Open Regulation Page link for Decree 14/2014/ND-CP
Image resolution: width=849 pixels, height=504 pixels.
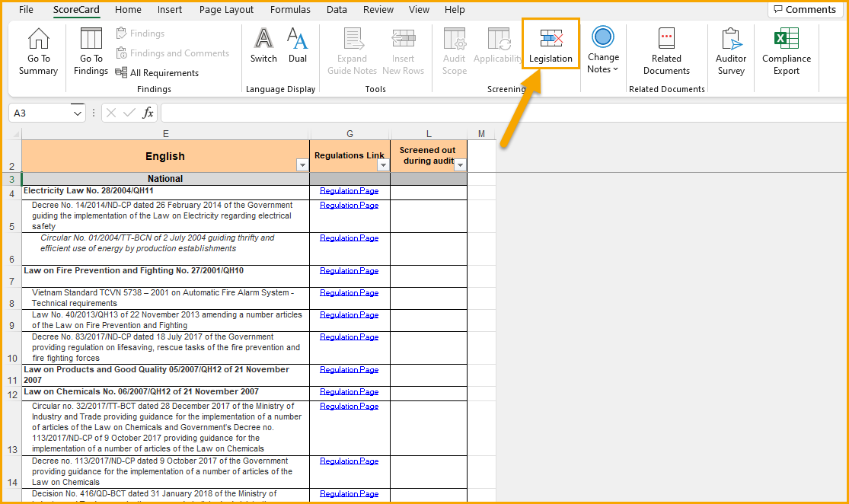click(349, 205)
